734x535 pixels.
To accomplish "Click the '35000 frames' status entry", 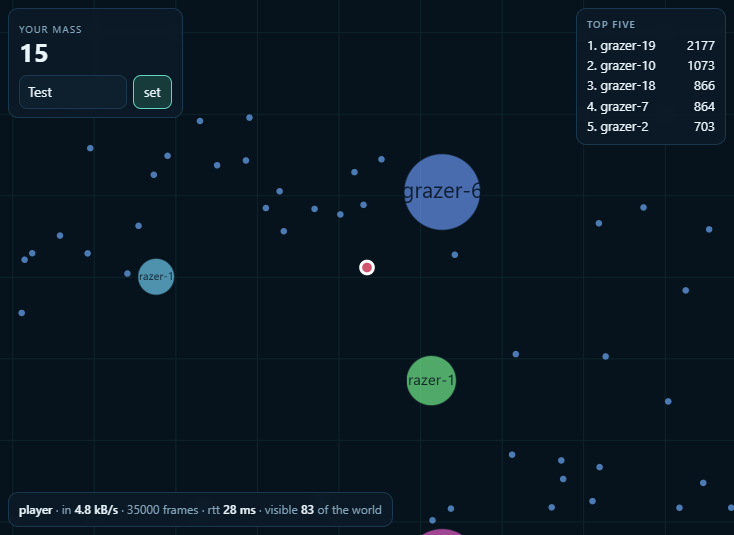I will pyautogui.click(x=162, y=510).
